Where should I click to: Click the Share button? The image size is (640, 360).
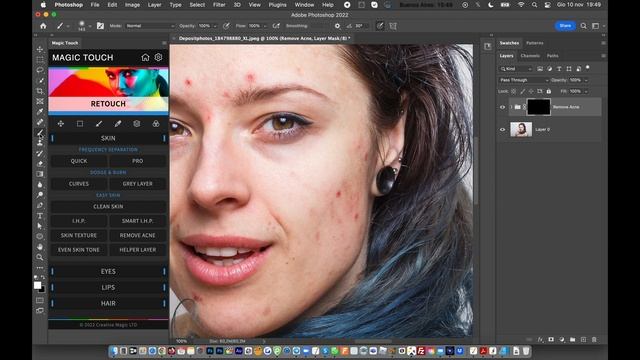click(565, 26)
